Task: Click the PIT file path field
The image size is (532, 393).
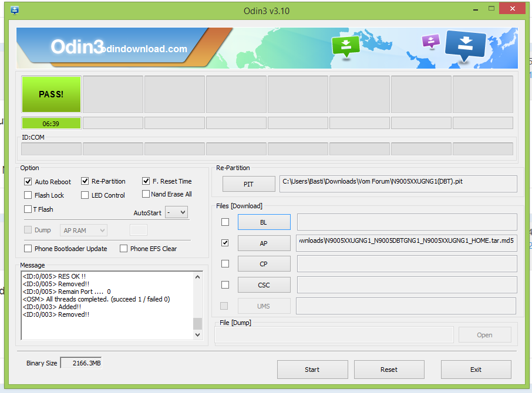Action: 398,184
